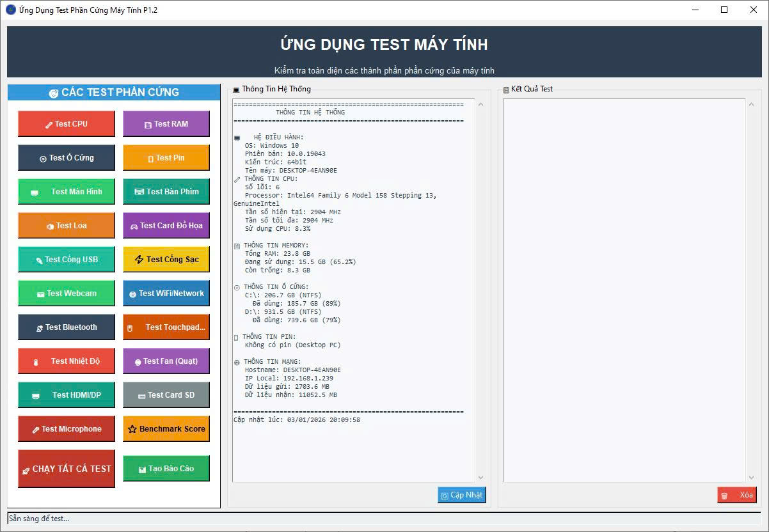
Task: Launch Test Màn Hình screen test
Action: (67, 192)
